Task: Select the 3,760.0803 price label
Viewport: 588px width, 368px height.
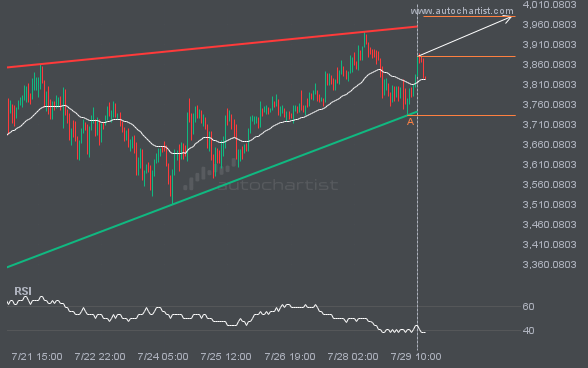Action: pyautogui.click(x=549, y=104)
